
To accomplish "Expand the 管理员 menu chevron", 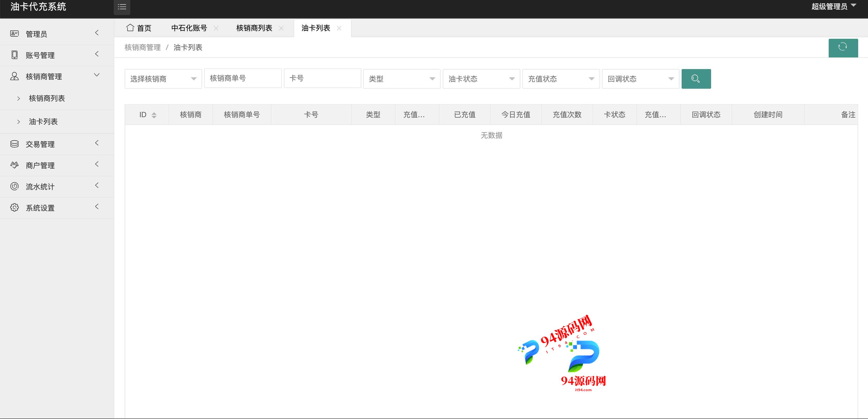I will point(97,33).
